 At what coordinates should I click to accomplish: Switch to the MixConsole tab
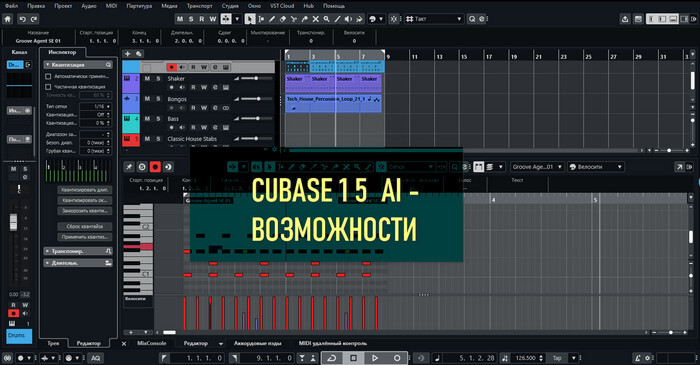(151, 343)
